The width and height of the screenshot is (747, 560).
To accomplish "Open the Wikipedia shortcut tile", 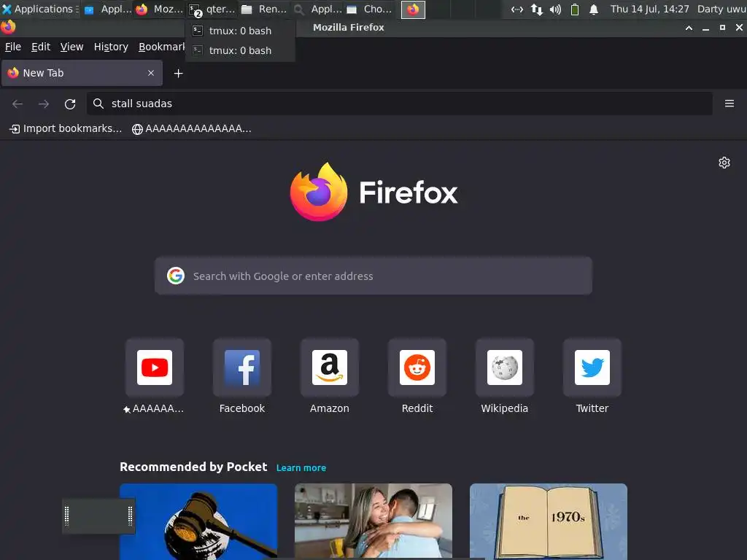I will [x=505, y=367].
